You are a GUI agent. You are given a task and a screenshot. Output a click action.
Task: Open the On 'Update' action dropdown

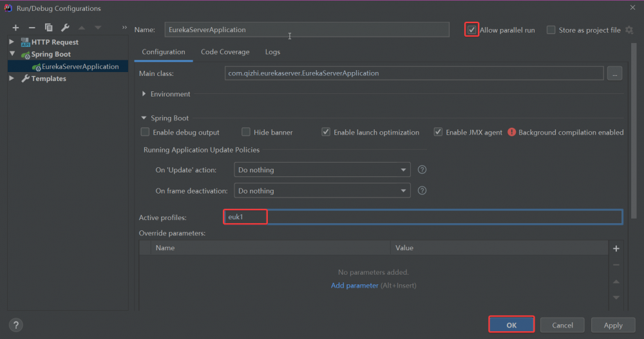321,170
